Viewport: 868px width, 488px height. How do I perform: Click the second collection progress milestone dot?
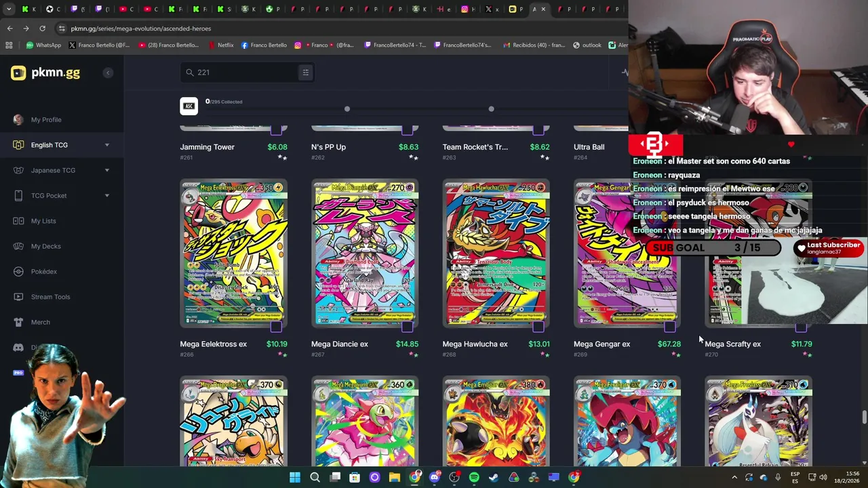(x=491, y=109)
